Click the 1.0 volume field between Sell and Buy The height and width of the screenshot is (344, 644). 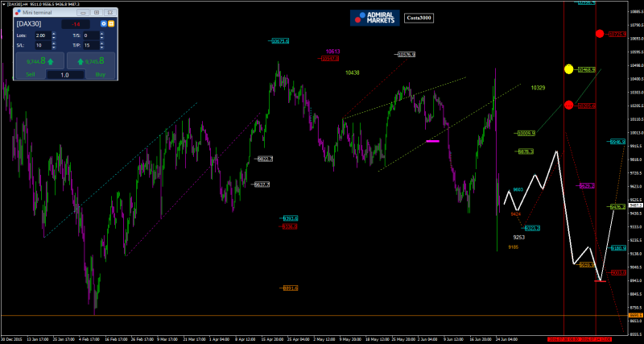pyautogui.click(x=65, y=75)
